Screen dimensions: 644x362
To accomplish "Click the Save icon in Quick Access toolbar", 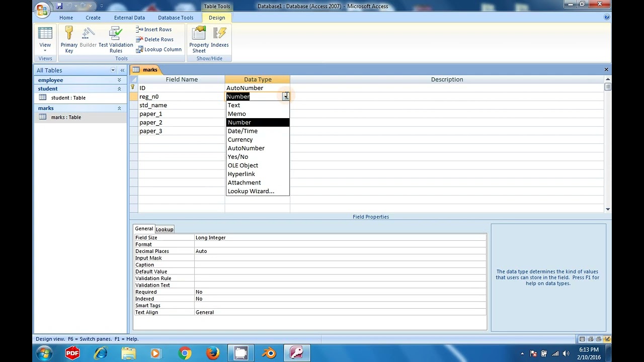I will 59,6.
